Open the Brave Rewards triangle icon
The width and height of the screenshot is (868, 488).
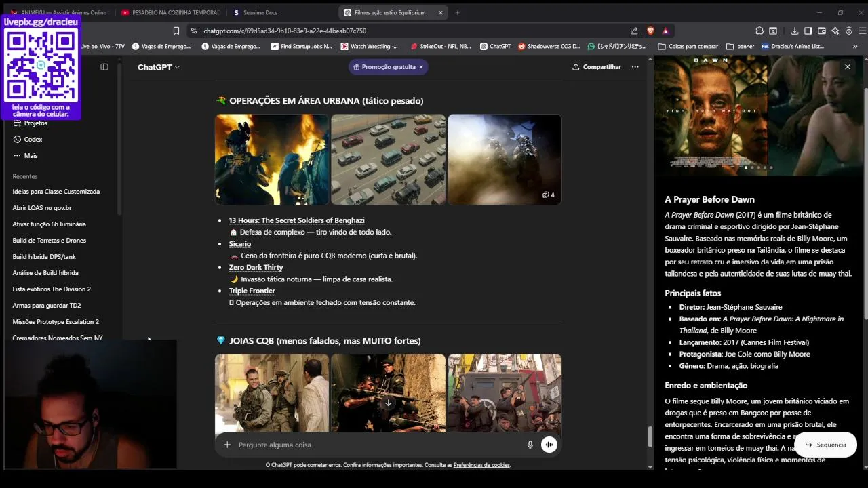point(665,30)
